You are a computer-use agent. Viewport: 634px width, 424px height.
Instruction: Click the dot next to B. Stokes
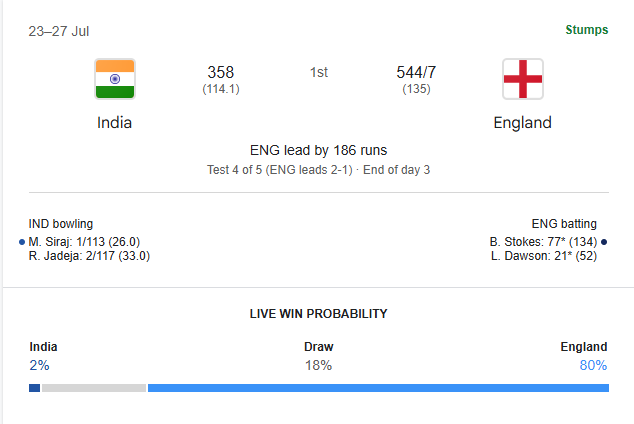(x=604, y=242)
